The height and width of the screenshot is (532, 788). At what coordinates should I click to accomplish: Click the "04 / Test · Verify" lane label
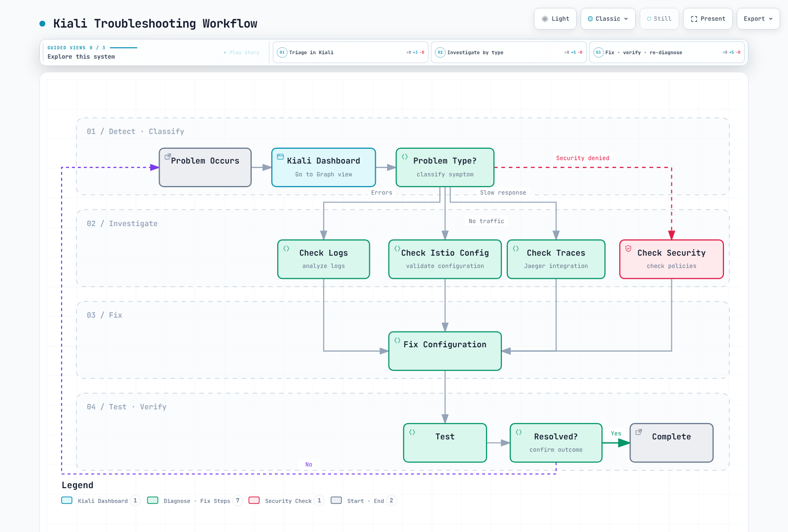(x=127, y=407)
